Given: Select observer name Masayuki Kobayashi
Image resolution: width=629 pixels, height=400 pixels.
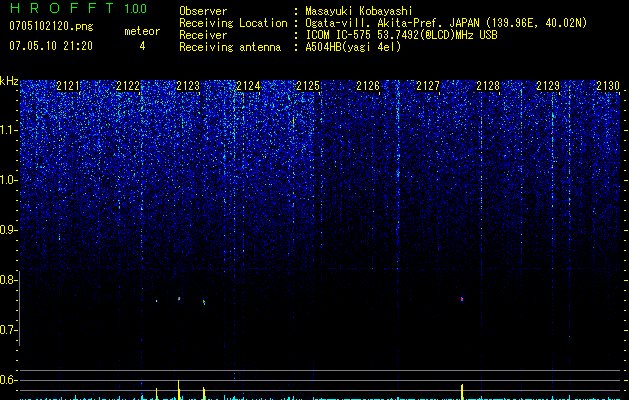Looking at the screenshot, I should tap(359, 12).
